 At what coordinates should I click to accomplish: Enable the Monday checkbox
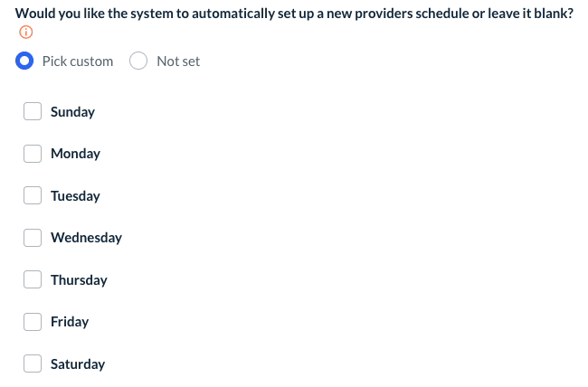click(x=33, y=154)
